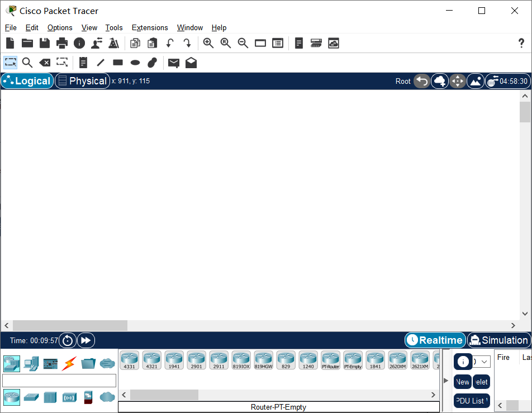532x413 pixels.
Task: Open the Tools menu
Action: coord(113,27)
